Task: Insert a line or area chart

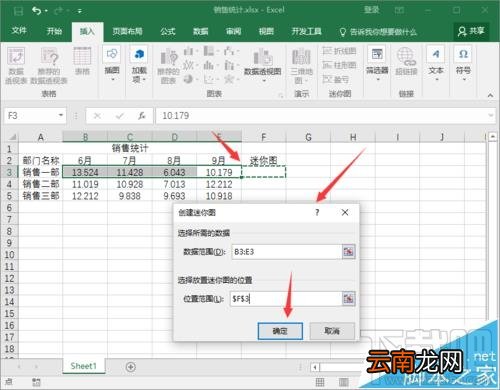Action: pos(190,65)
